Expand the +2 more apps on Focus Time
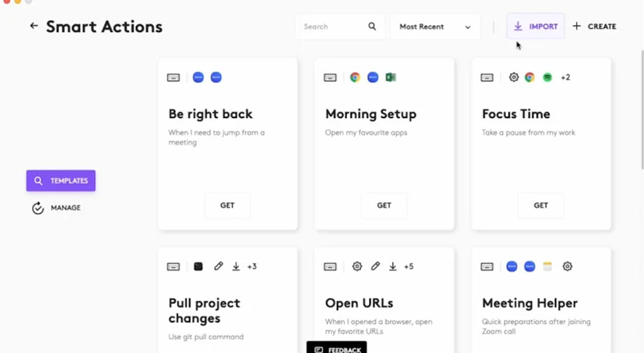The image size is (644, 353). click(x=566, y=77)
